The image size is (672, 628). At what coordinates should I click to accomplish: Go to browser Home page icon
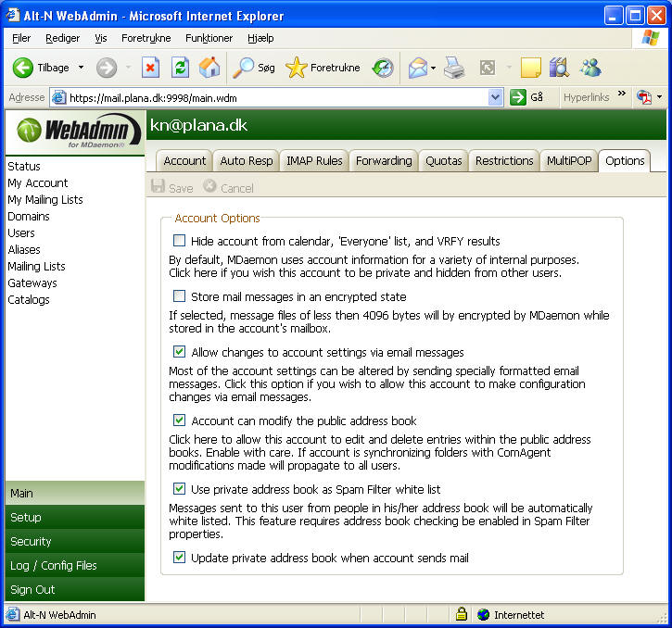(209, 68)
